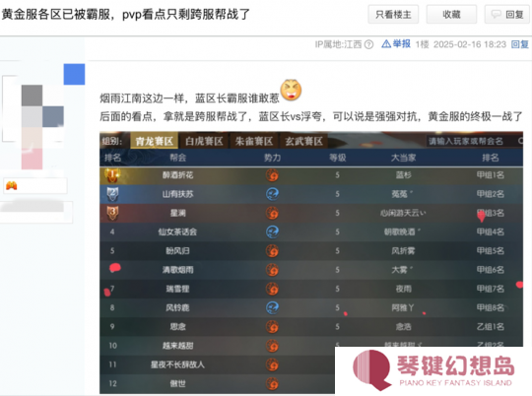Click the player or guild search input field
Image resolution: width=532 pixels, height=396 pixels.
(x=474, y=141)
